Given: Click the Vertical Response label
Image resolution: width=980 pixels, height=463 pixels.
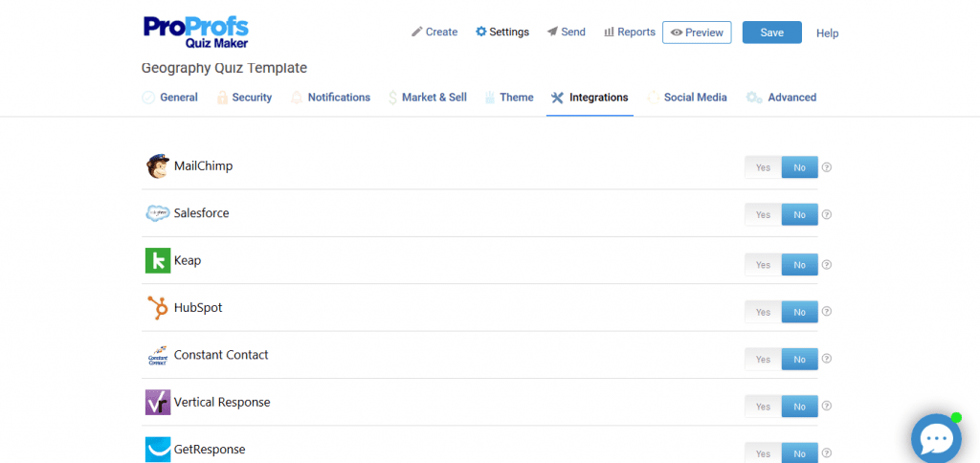Looking at the screenshot, I should (222, 403).
